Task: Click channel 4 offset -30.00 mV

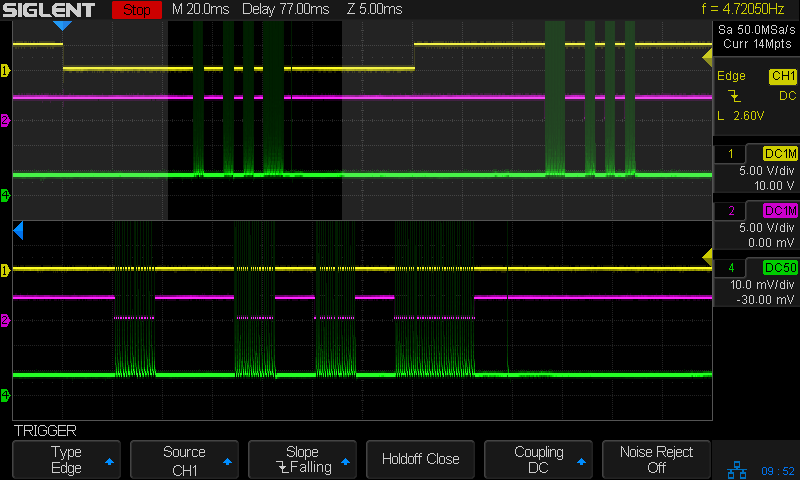Action: (765, 299)
